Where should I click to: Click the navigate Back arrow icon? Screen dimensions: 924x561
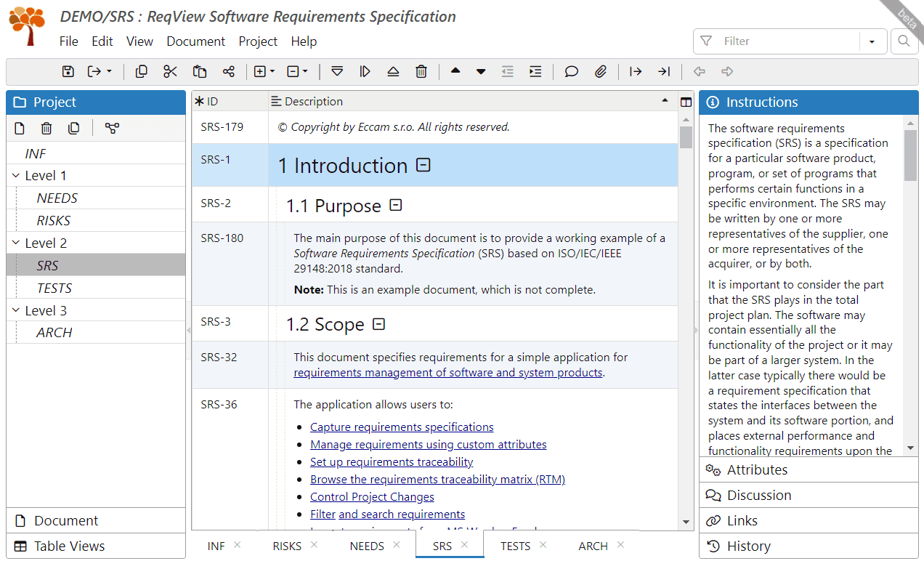[699, 71]
